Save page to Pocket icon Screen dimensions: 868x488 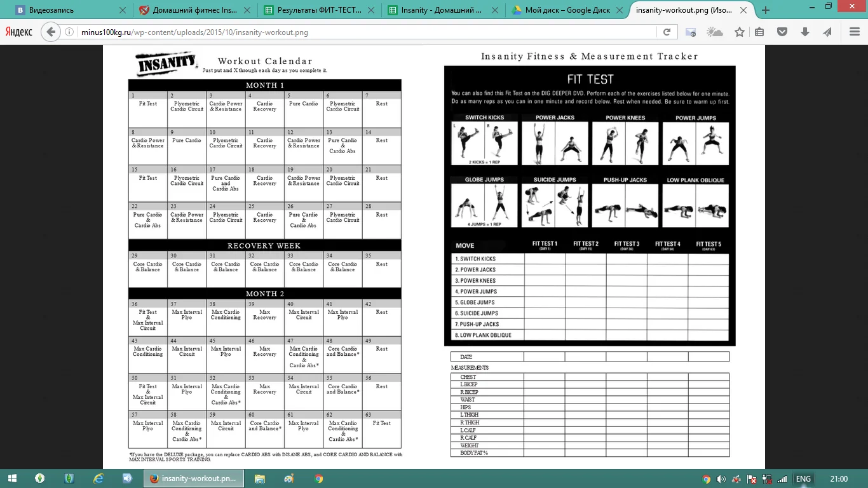coord(782,32)
